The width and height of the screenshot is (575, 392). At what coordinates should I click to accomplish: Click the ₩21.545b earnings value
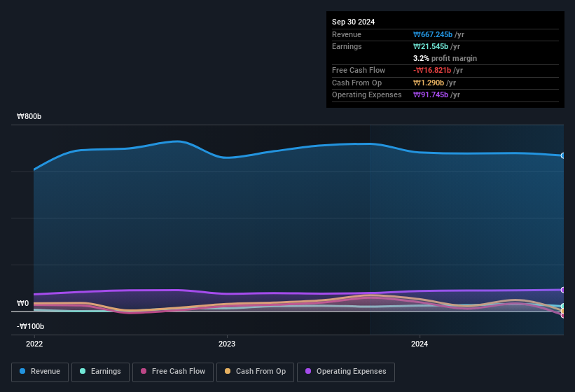click(x=431, y=46)
